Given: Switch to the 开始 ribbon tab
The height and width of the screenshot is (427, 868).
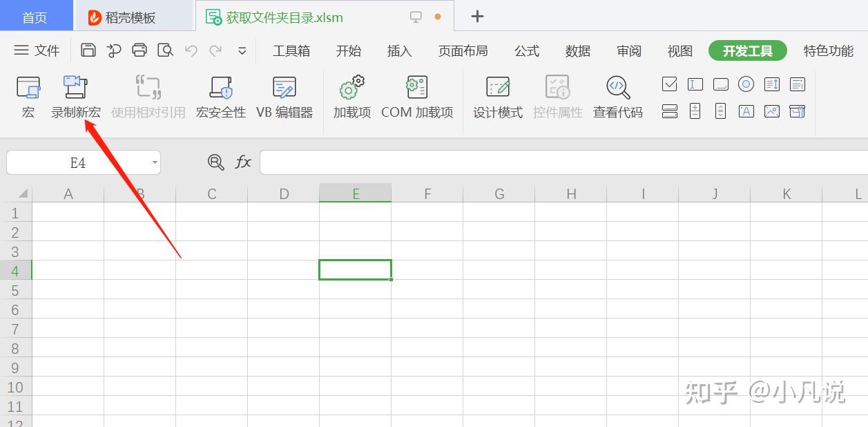Looking at the screenshot, I should (349, 50).
